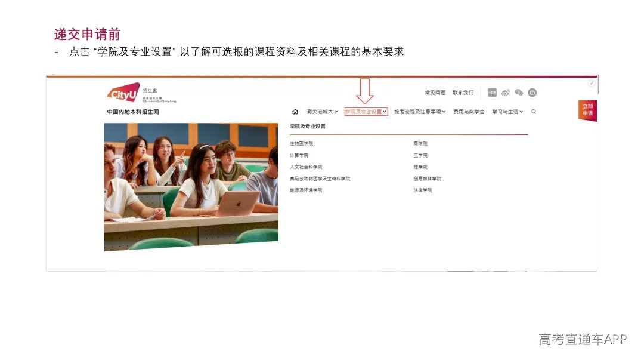Open the 联系我们 link

point(463,93)
